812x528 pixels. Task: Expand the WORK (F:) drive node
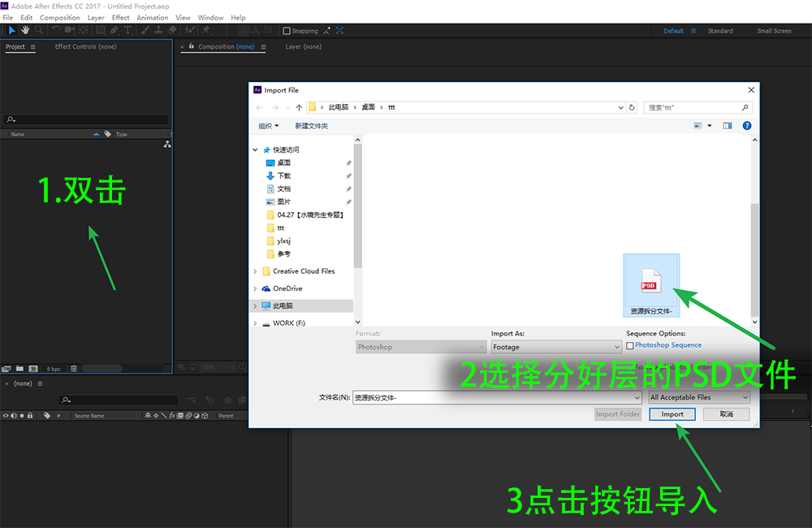click(x=255, y=322)
